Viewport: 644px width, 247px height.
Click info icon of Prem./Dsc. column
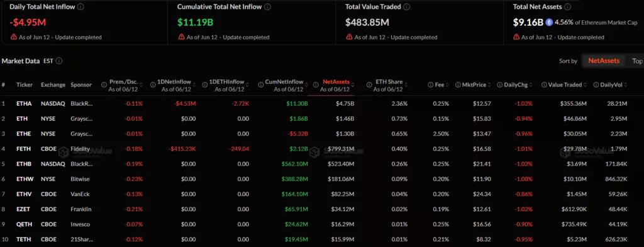pyautogui.click(x=104, y=85)
